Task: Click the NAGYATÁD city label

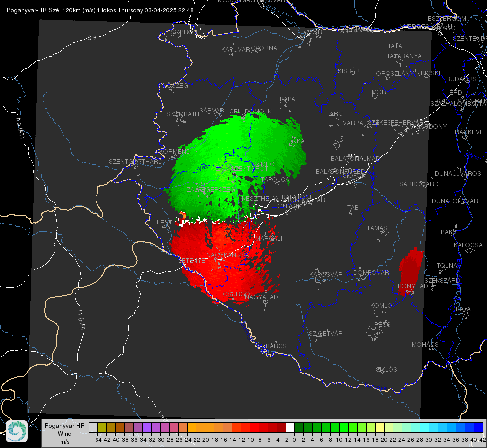Action: pyautogui.click(x=261, y=297)
